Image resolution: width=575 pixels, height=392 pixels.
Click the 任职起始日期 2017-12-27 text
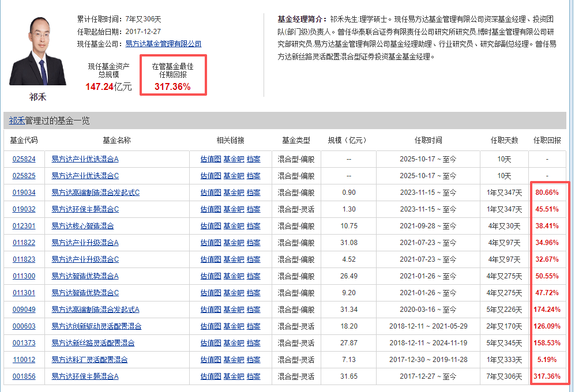click(119, 32)
